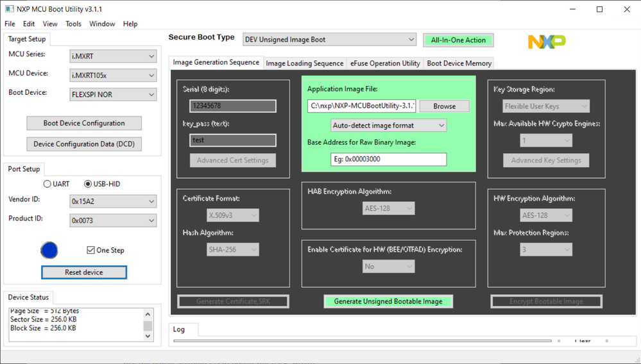
Task: Open the Window menu
Action: click(x=102, y=24)
